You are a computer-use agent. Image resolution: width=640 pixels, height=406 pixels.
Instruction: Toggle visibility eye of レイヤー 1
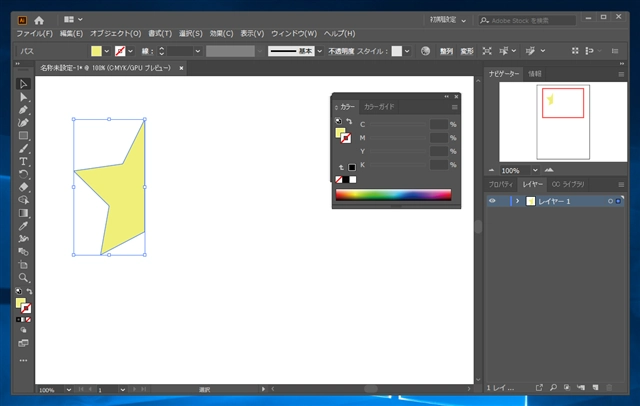tap(492, 201)
